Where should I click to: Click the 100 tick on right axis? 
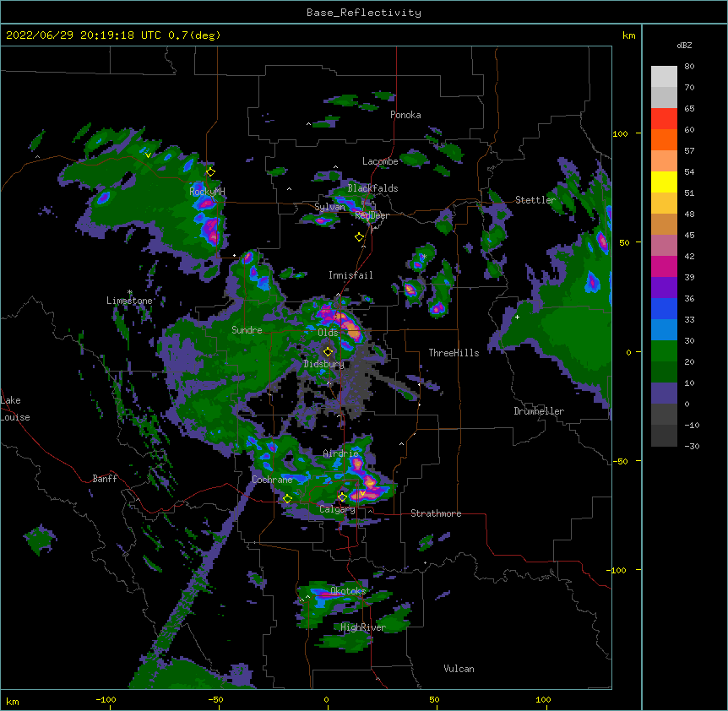coord(620,133)
